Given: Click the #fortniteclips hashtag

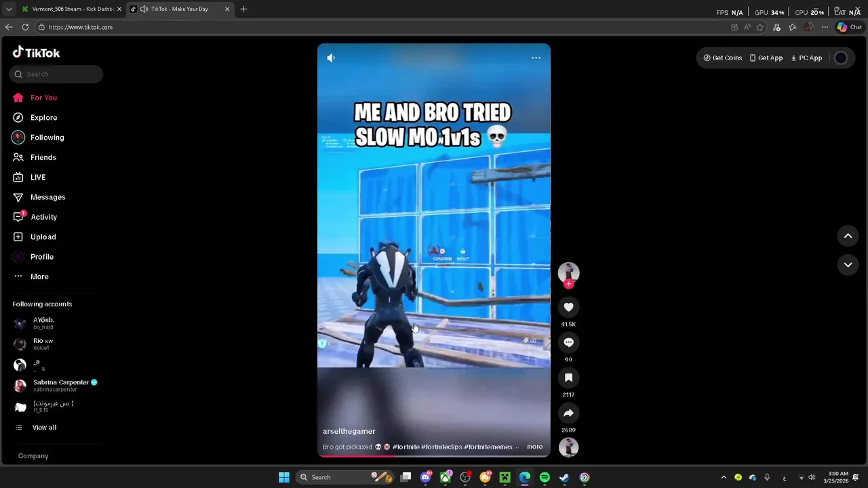Looking at the screenshot, I should point(441,447).
